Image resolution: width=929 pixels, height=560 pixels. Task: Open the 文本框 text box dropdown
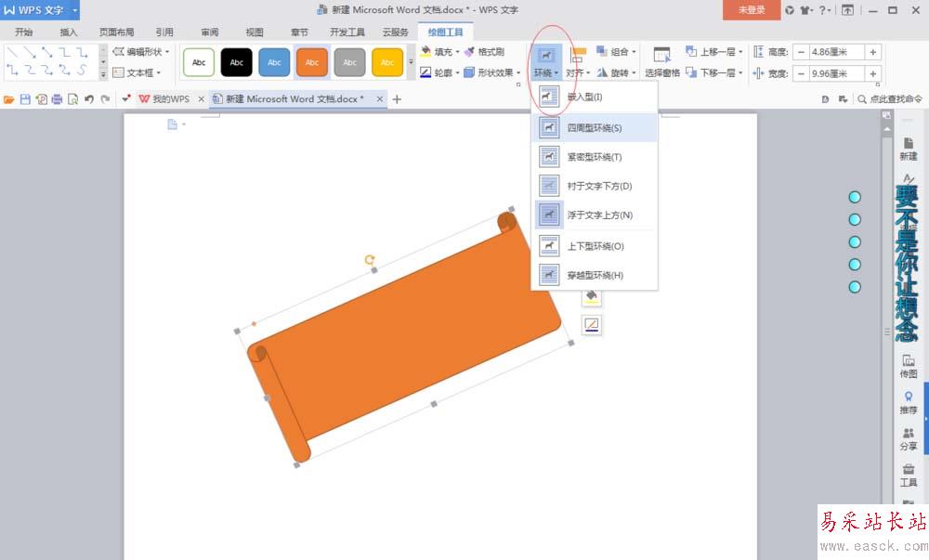pyautogui.click(x=137, y=72)
